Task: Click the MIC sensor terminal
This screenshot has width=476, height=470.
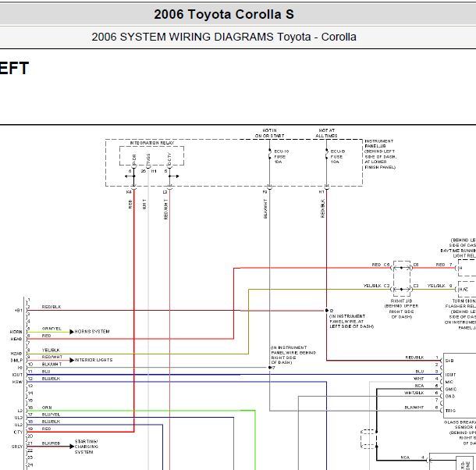Action: point(449,382)
